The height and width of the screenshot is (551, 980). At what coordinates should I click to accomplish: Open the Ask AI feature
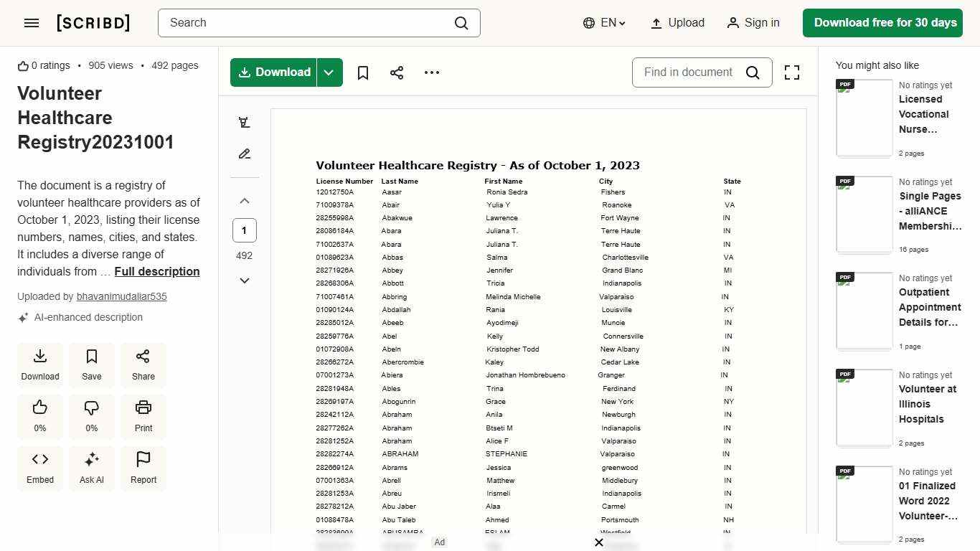91,468
